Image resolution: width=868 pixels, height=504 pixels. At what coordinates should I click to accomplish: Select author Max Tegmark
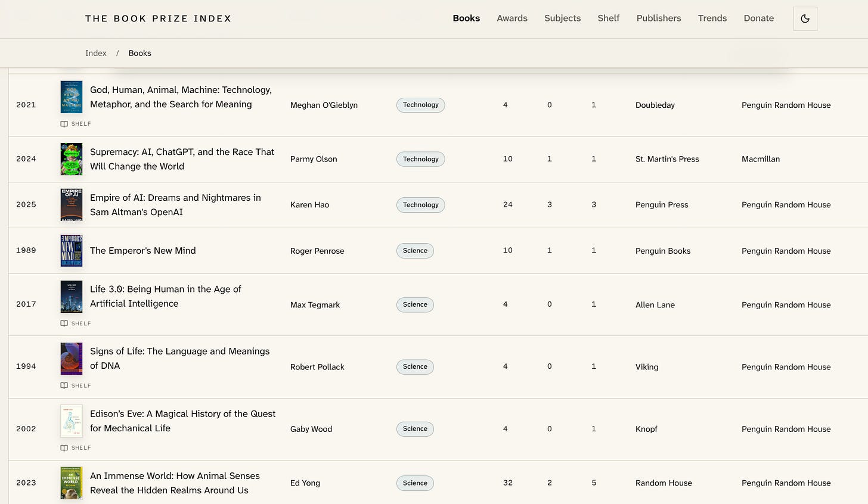coord(315,305)
